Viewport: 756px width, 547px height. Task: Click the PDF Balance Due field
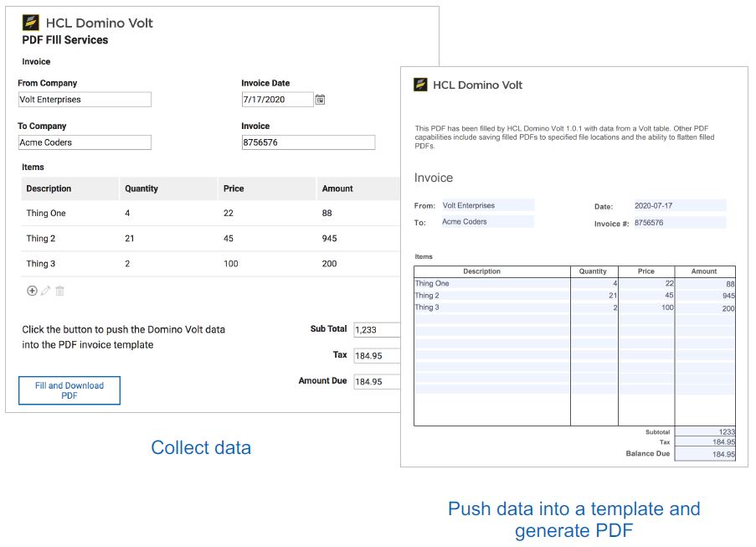point(706,454)
